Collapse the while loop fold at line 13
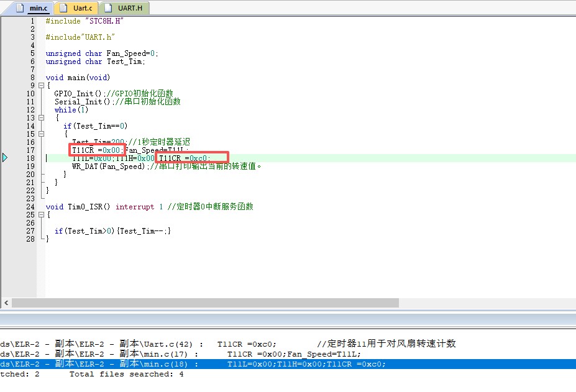The image size is (576, 392). click(x=41, y=118)
